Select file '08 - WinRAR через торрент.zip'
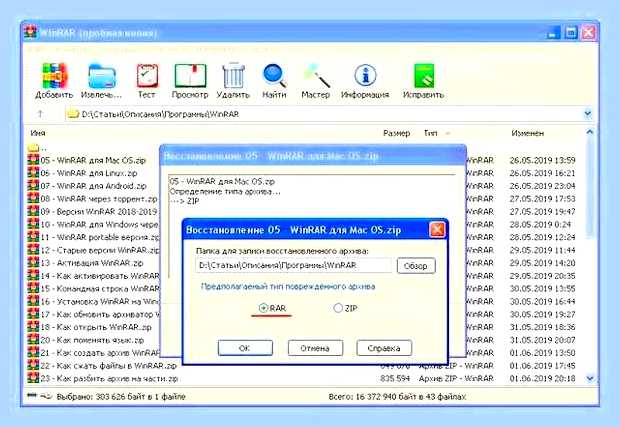This screenshot has height=427, width=620. (x=99, y=198)
